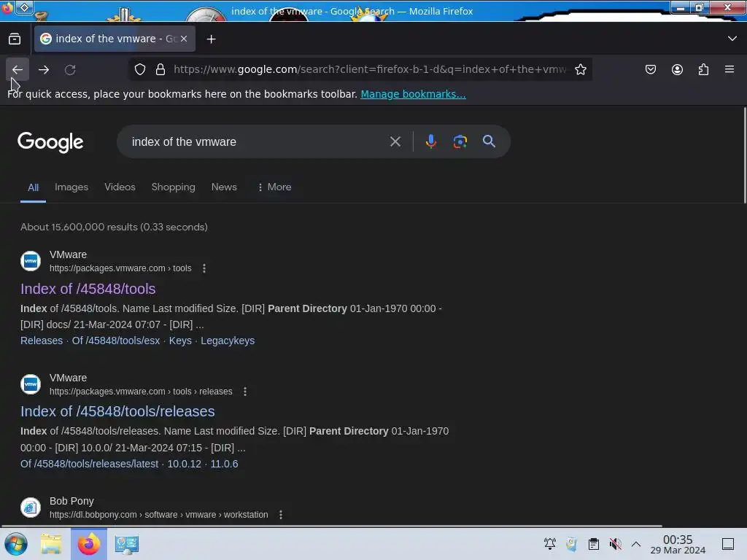Bookmark this page with star icon
Screen dimensions: 747x560
pos(580,69)
